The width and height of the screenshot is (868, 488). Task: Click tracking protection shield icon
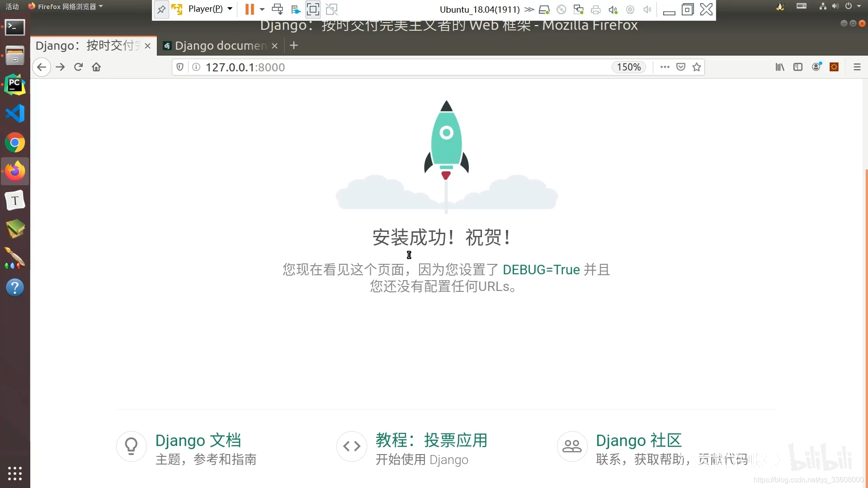[180, 67]
